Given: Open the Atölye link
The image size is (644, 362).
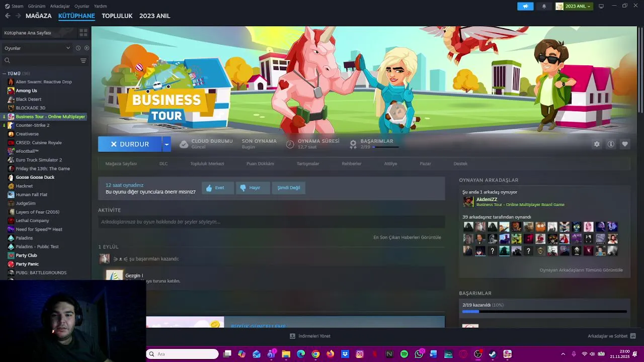Looking at the screenshot, I should 390,163.
